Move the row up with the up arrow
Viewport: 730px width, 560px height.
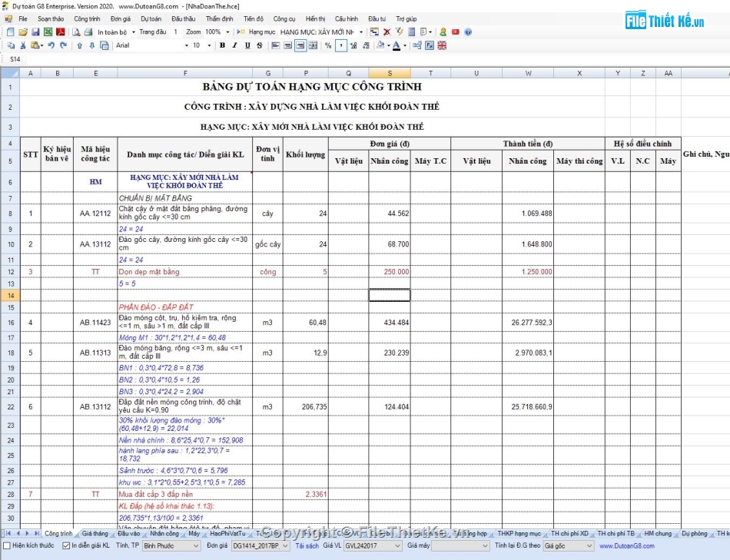click(x=80, y=45)
